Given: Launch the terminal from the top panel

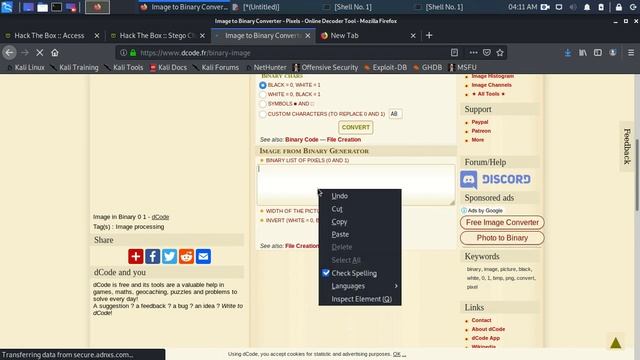Looking at the screenshot, I should pos(56,7).
